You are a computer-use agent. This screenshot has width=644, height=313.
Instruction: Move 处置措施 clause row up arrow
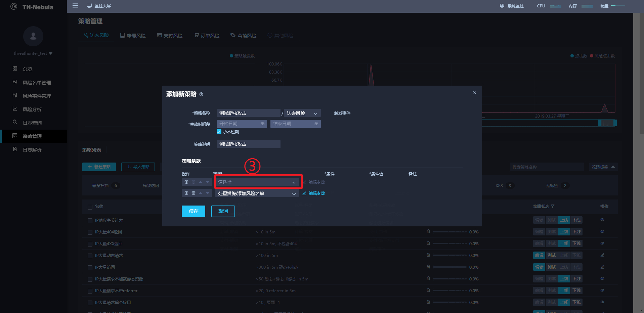tap(201, 193)
